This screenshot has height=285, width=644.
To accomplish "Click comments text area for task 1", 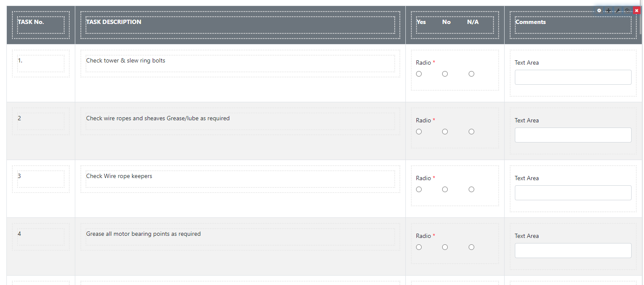I will 573,77.
